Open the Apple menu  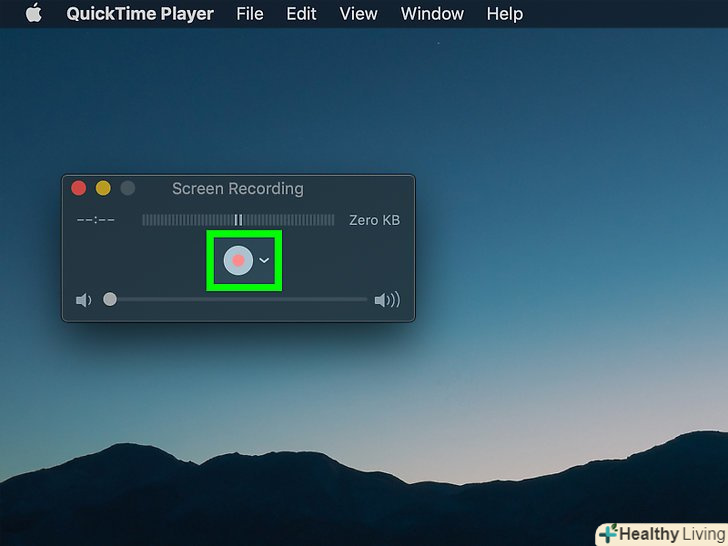click(x=34, y=13)
